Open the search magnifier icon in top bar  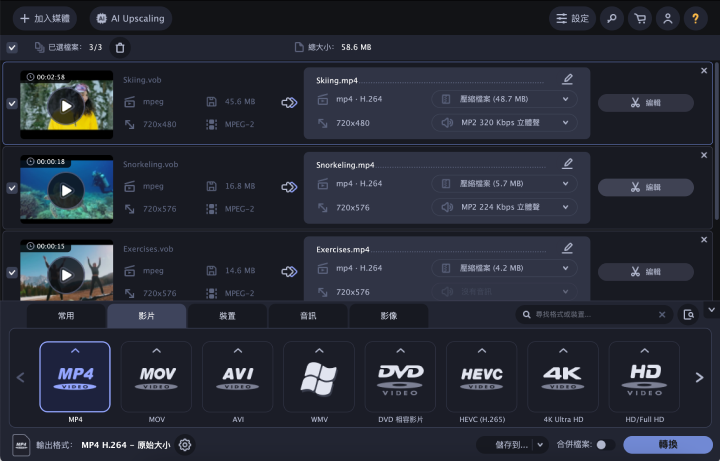pyautogui.click(x=612, y=19)
